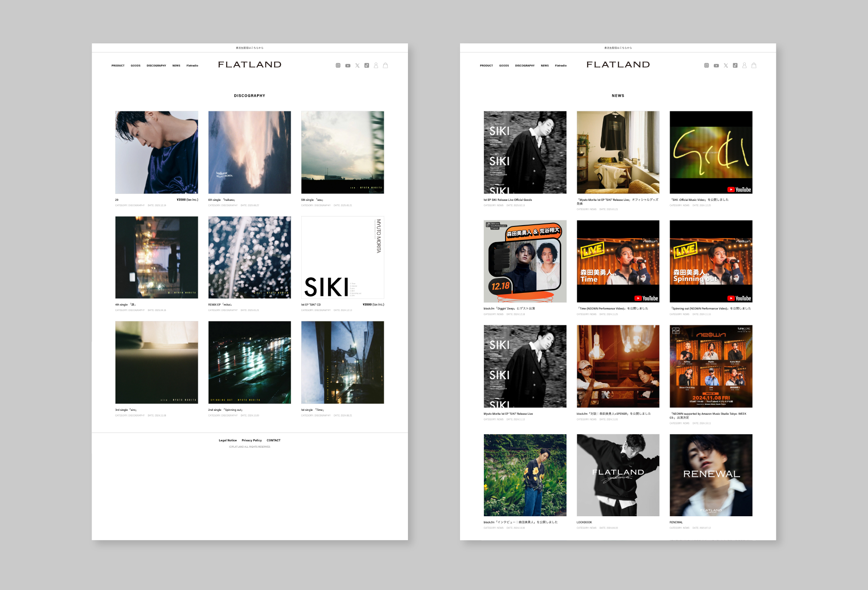Click TikTok icon on the News page header
The image size is (868, 590).
click(x=735, y=66)
